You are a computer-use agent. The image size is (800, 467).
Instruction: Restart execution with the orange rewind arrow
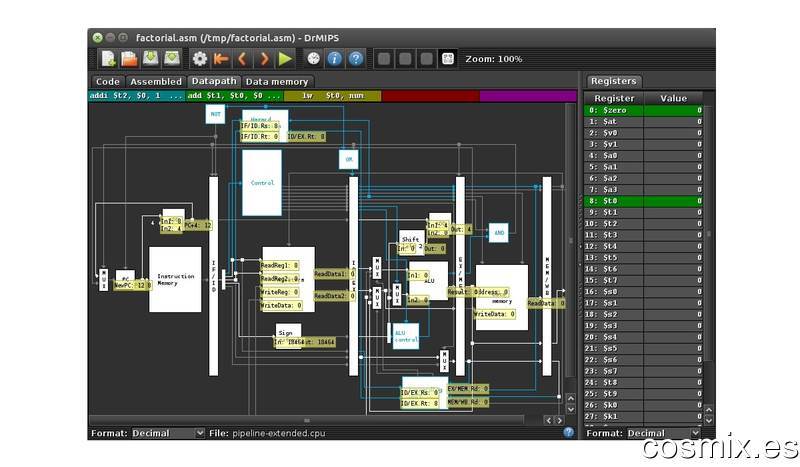(221, 59)
